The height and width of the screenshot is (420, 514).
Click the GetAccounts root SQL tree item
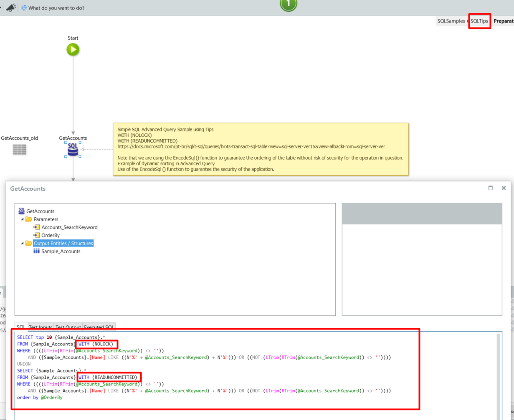40,211
